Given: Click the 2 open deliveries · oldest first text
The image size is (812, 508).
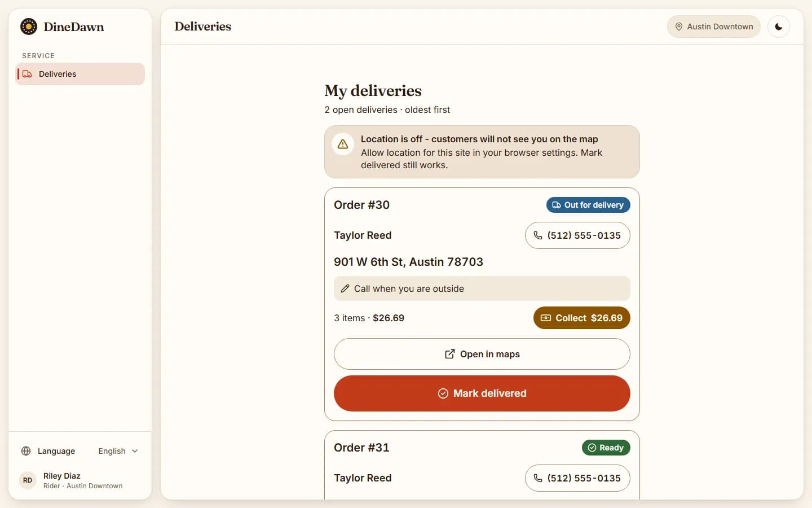Looking at the screenshot, I should [387, 110].
